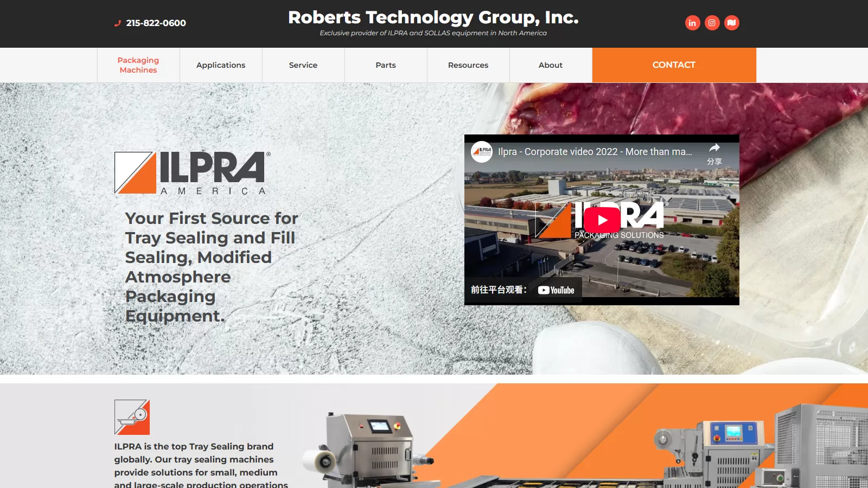The height and width of the screenshot is (488, 868).
Task: Click the tray sealing machine icon
Action: (x=132, y=417)
